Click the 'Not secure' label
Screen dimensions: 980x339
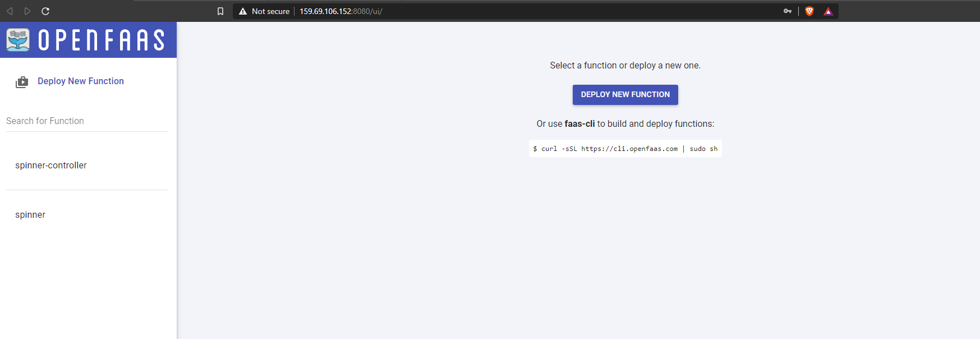pyautogui.click(x=271, y=11)
